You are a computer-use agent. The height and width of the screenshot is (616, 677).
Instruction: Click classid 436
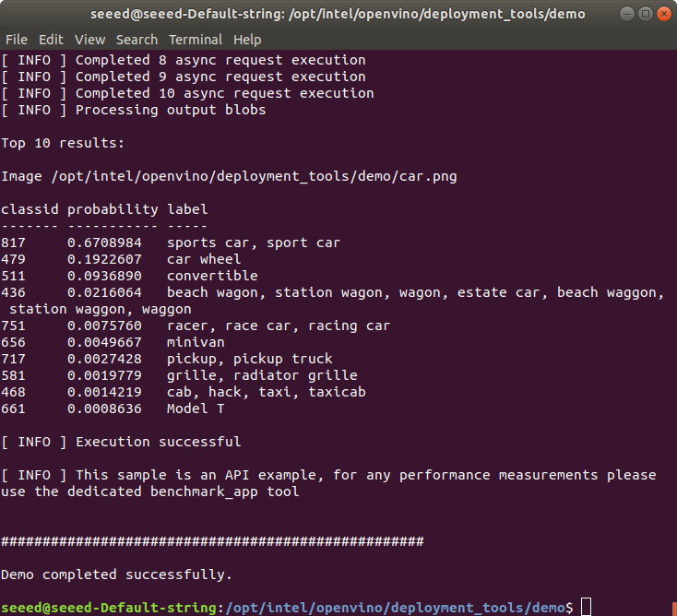pos(13,292)
